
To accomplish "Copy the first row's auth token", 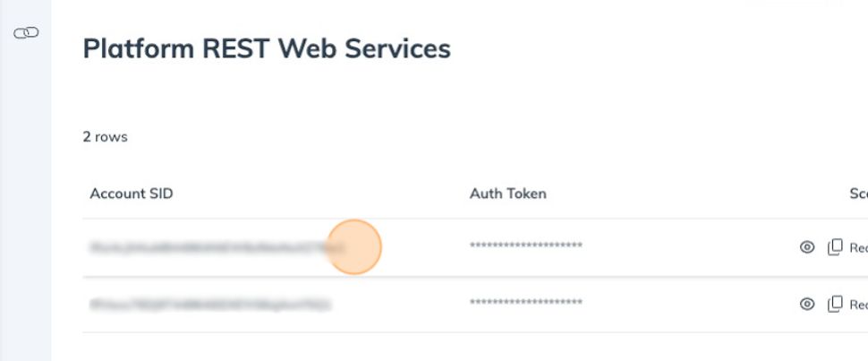I will click(x=835, y=247).
